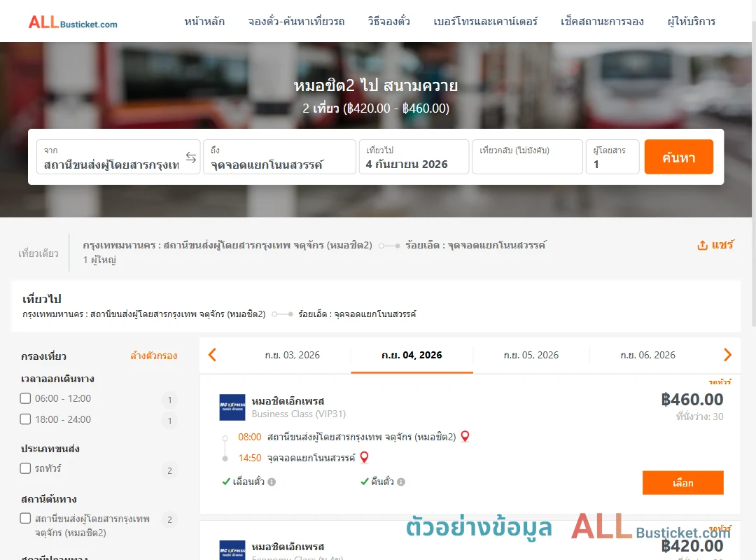Viewport: 756px width, 560px height.
Task: Enable the 18:00 - 24:00 departure filter
Action: [x=26, y=419]
